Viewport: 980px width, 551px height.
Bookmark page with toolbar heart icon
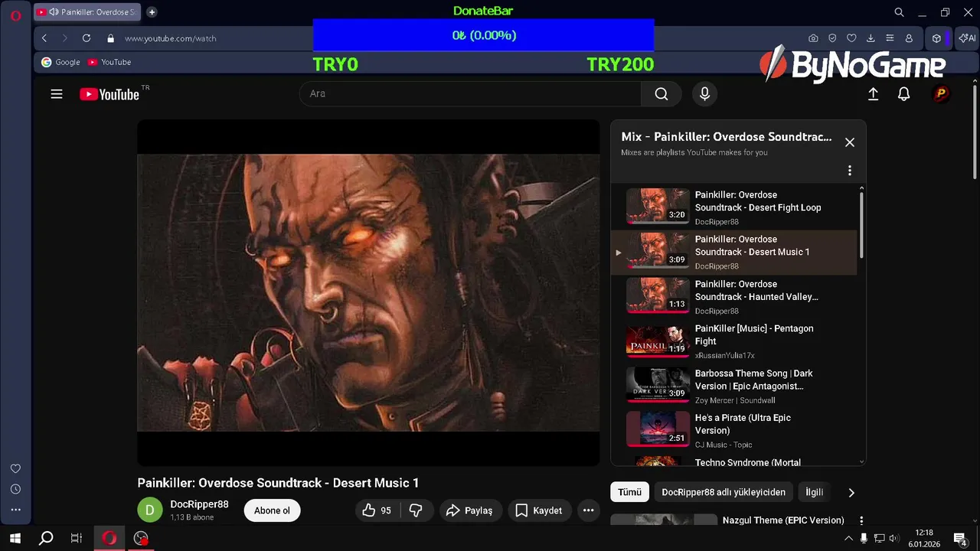tap(851, 38)
